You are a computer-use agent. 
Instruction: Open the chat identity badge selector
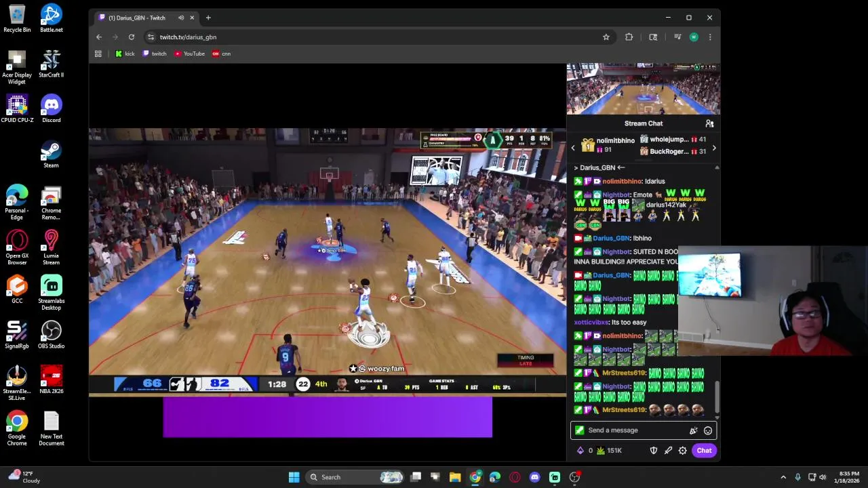click(579, 430)
